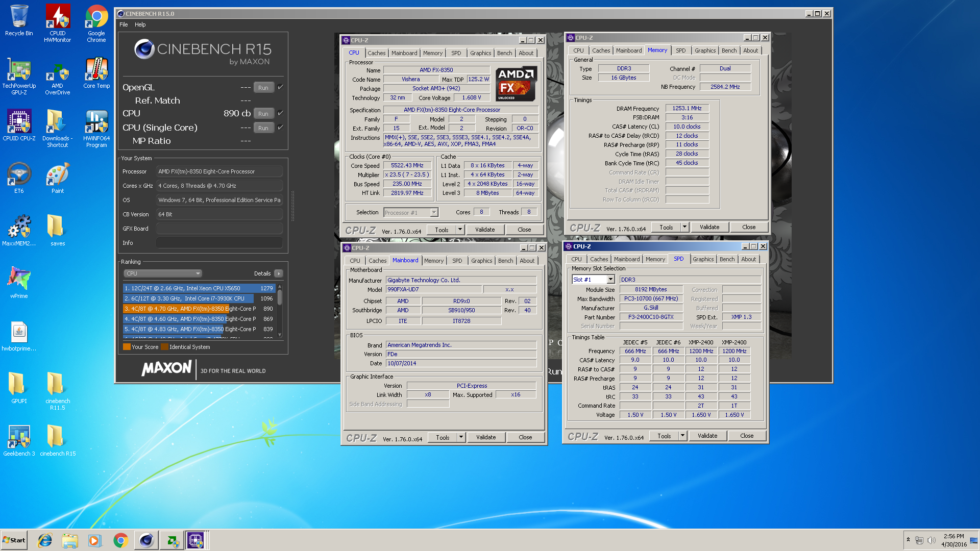980x551 pixels.
Task: Select ranking entry 4C/8T @ 4.60 GHz
Action: coord(199,319)
